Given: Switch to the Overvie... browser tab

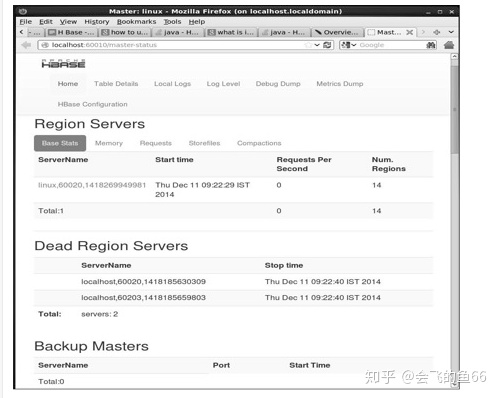Looking at the screenshot, I should click(337, 32).
